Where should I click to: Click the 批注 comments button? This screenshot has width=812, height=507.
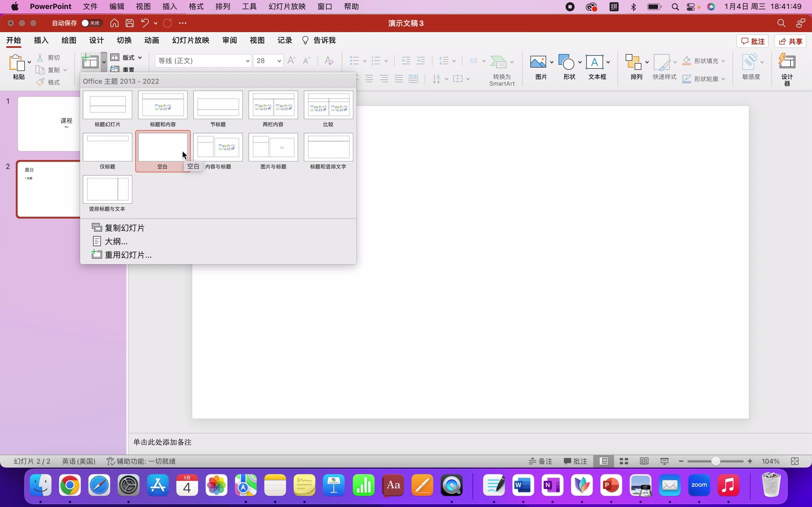click(752, 41)
